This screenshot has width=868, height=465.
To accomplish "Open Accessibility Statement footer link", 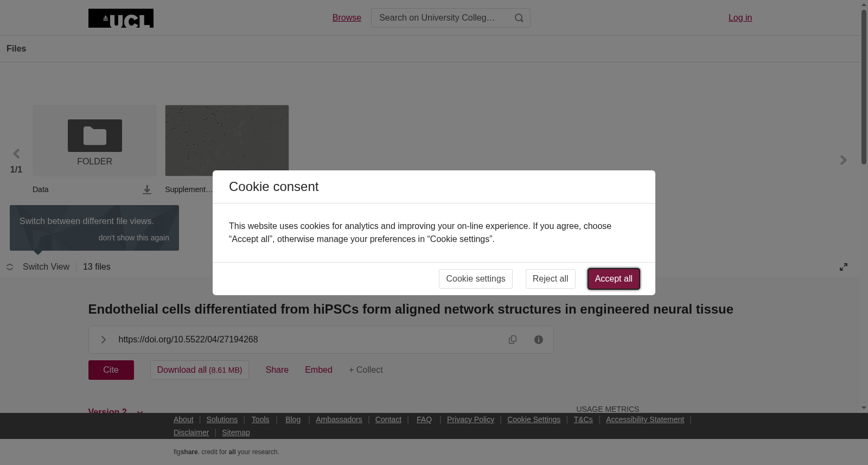I will pyautogui.click(x=645, y=419).
